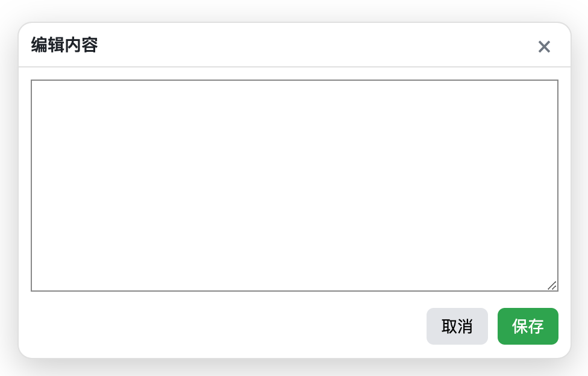
Task: Click the X icon in dialog header
Action: [x=544, y=47]
